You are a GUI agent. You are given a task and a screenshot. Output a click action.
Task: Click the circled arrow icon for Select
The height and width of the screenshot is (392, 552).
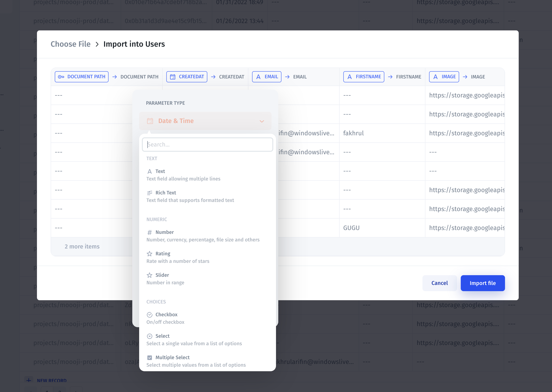tap(150, 336)
